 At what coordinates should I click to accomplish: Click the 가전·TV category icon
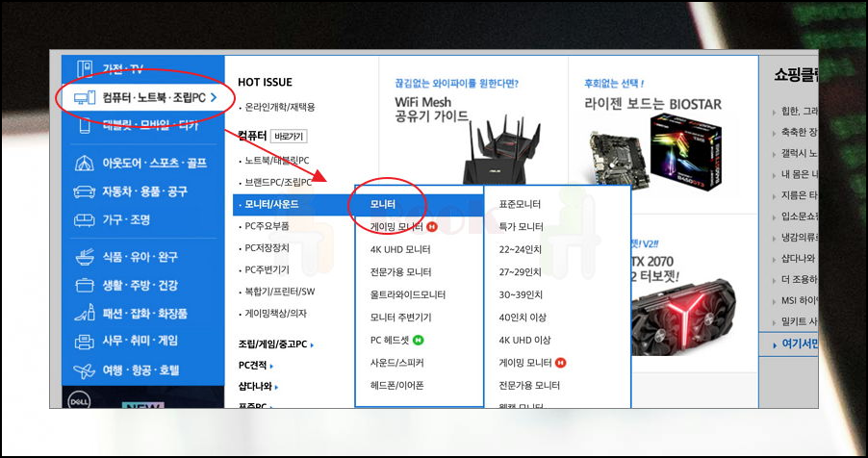coord(85,69)
